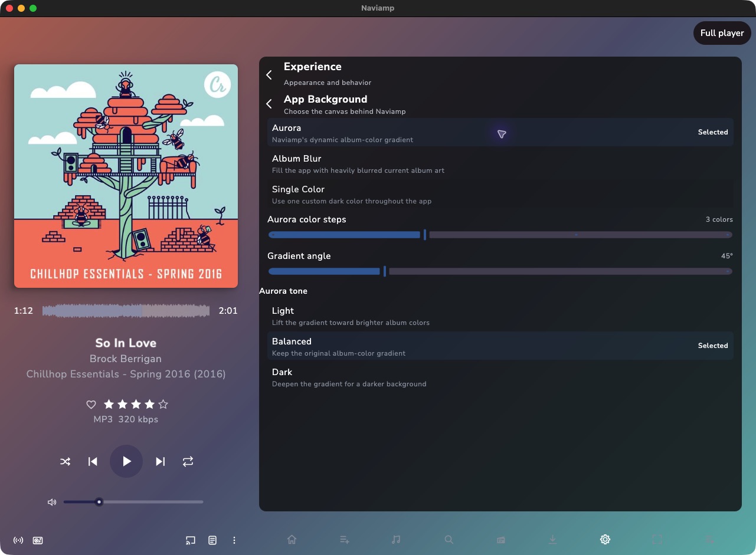Select the Single Color background option

coord(500,194)
